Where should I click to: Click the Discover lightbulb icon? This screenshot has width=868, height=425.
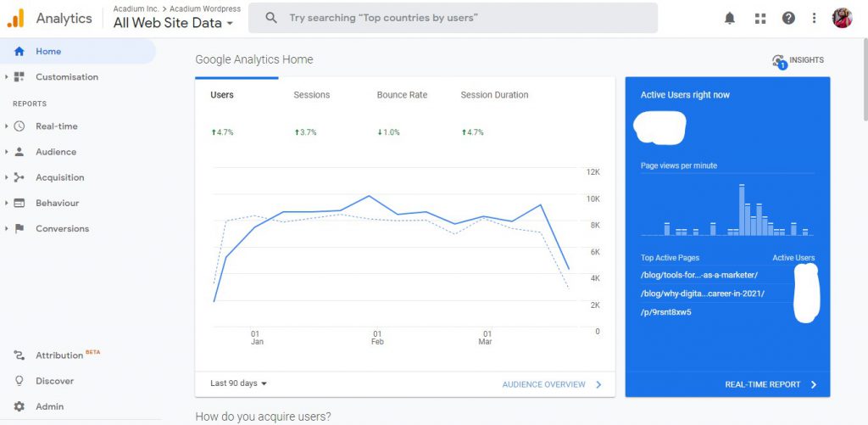19,381
